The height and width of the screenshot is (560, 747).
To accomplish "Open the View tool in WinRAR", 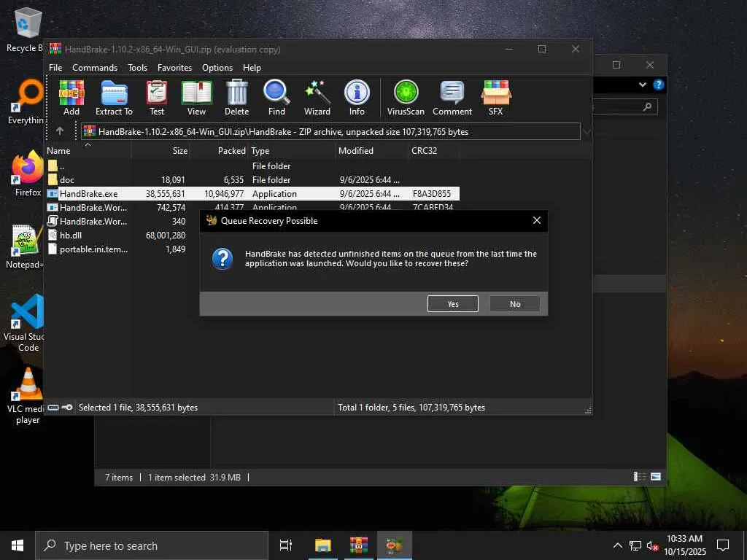I will (x=196, y=98).
